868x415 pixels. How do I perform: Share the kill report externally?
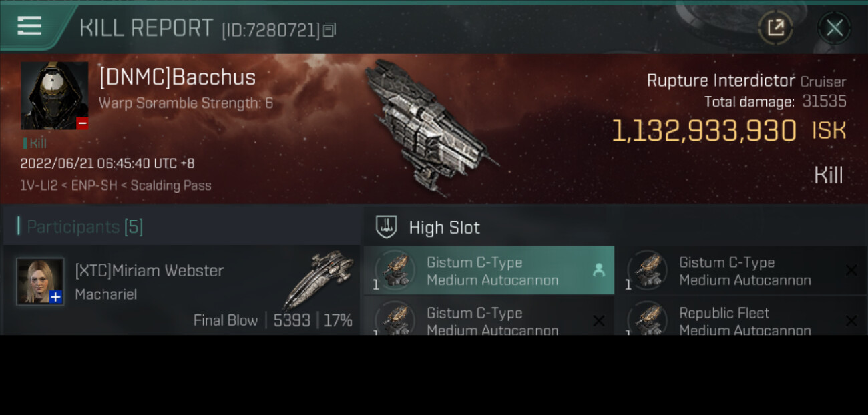pyautogui.click(x=775, y=28)
